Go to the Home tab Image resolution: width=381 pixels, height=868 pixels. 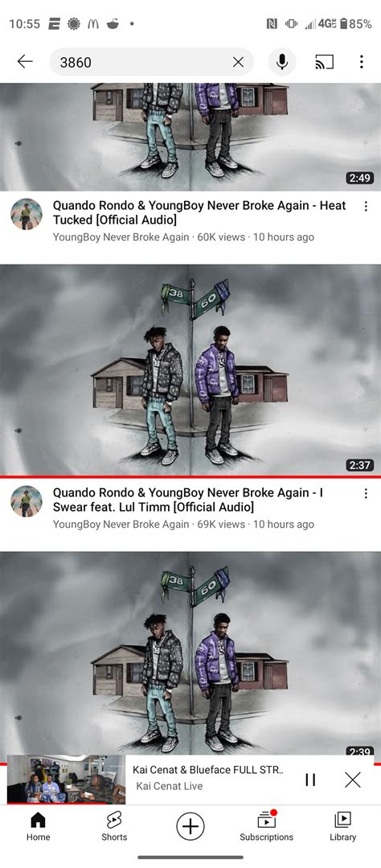(x=38, y=826)
